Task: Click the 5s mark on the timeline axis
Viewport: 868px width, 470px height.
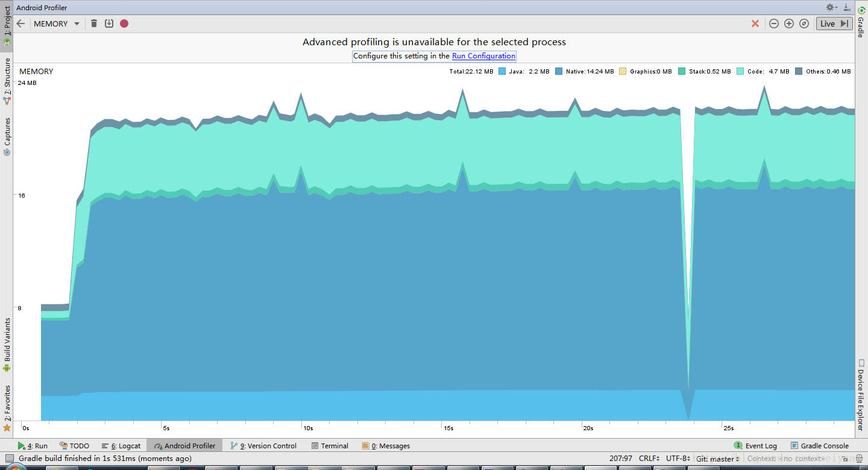Action: 166,428
